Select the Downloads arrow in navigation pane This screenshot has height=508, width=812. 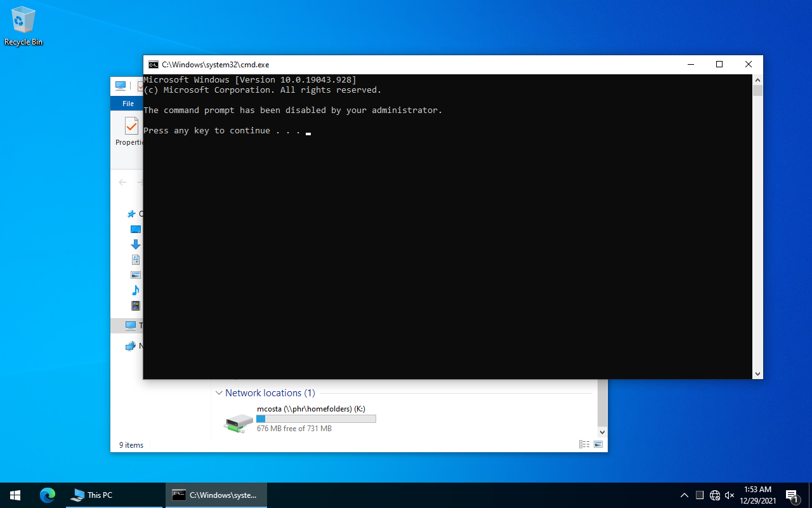135,244
